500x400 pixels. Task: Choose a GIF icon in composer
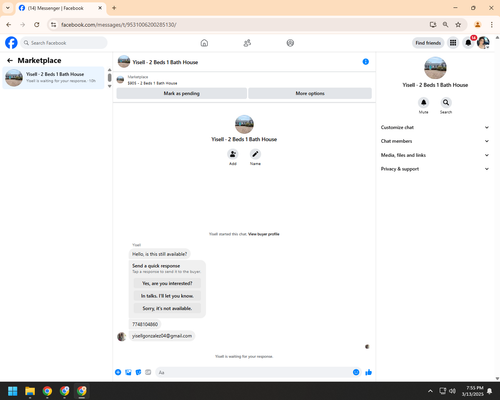tap(148, 372)
